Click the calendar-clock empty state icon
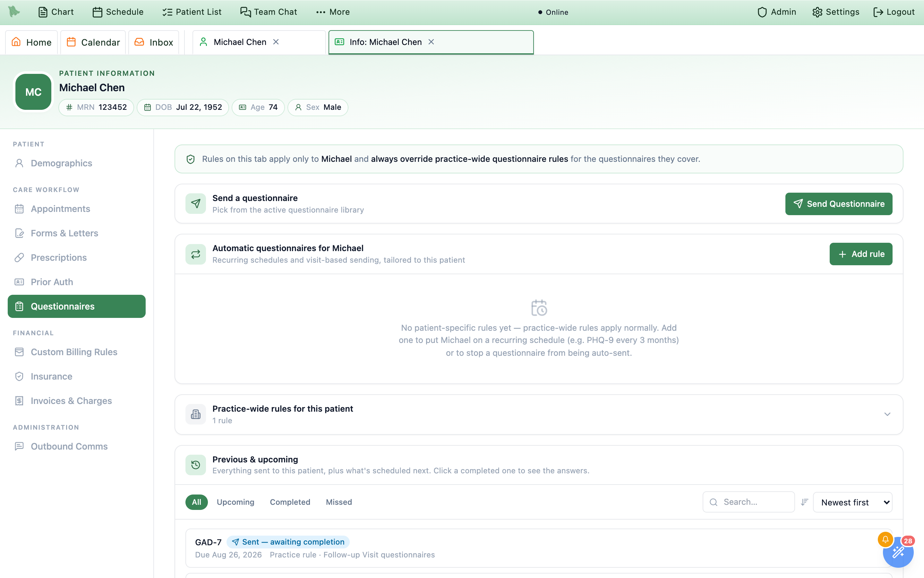924x578 pixels. (539, 308)
